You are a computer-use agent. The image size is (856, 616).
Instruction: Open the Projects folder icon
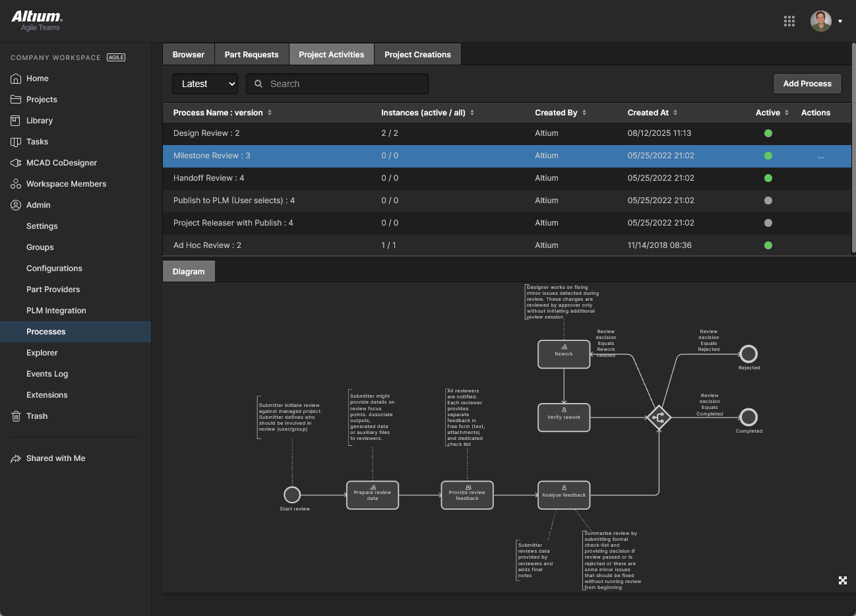tap(16, 100)
